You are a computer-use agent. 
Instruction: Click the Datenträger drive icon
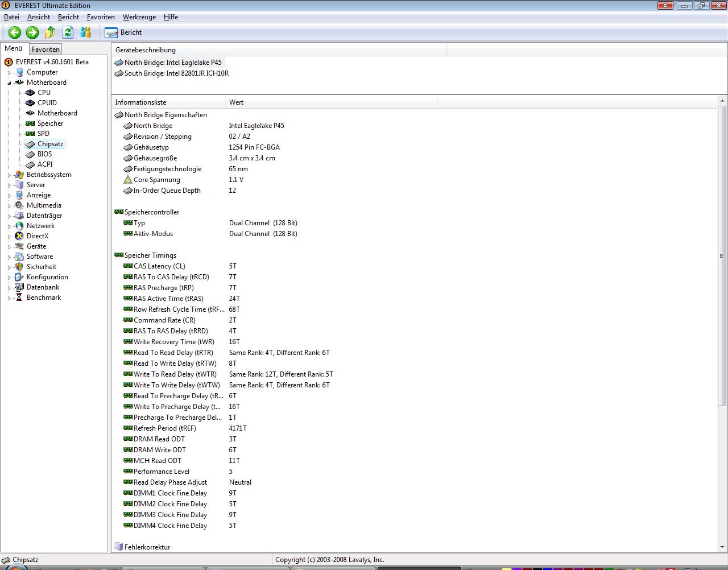tap(19, 216)
